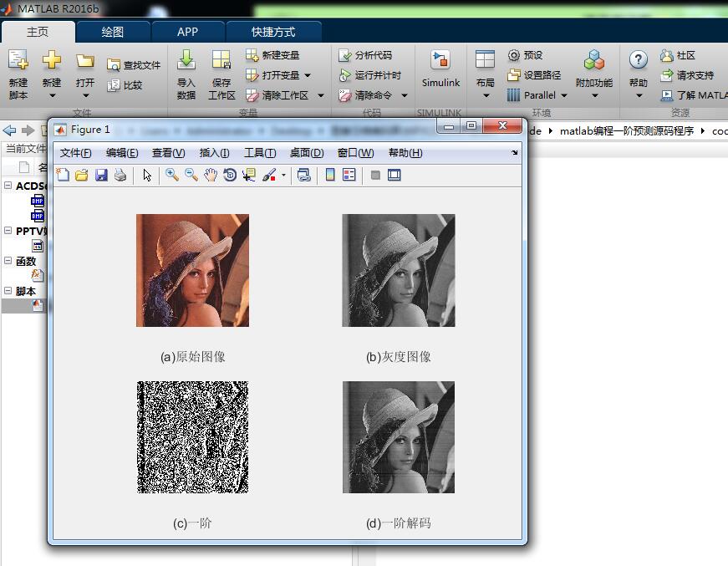Click Request Support (请求支持) icon
The height and width of the screenshot is (566, 728).
click(x=667, y=75)
